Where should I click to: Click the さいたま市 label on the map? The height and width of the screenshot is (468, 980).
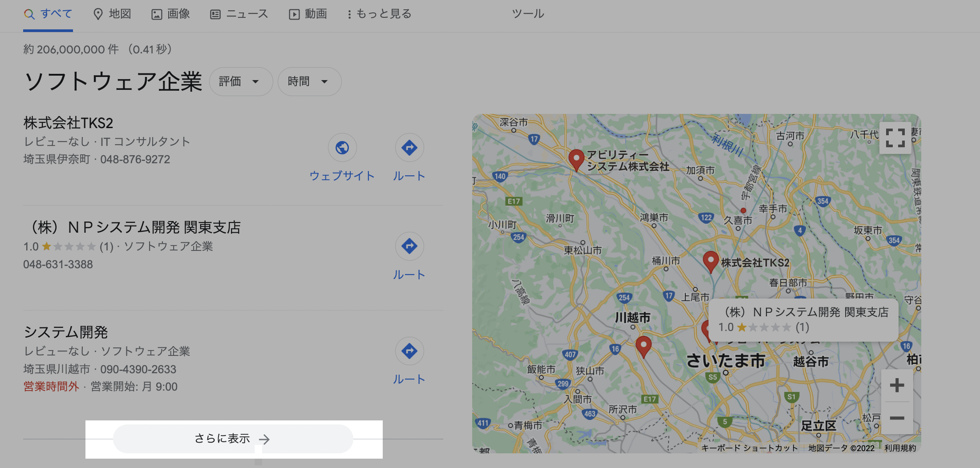point(726,360)
